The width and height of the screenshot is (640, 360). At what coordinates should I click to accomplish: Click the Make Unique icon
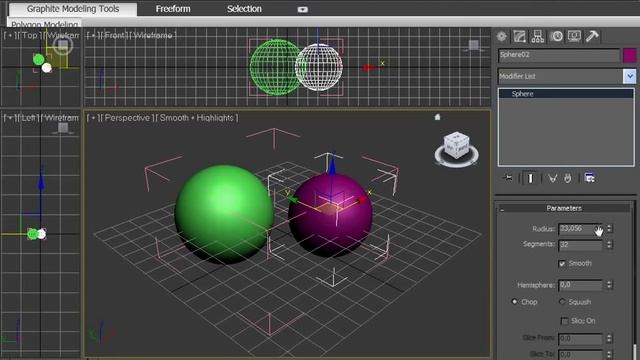tap(552, 178)
